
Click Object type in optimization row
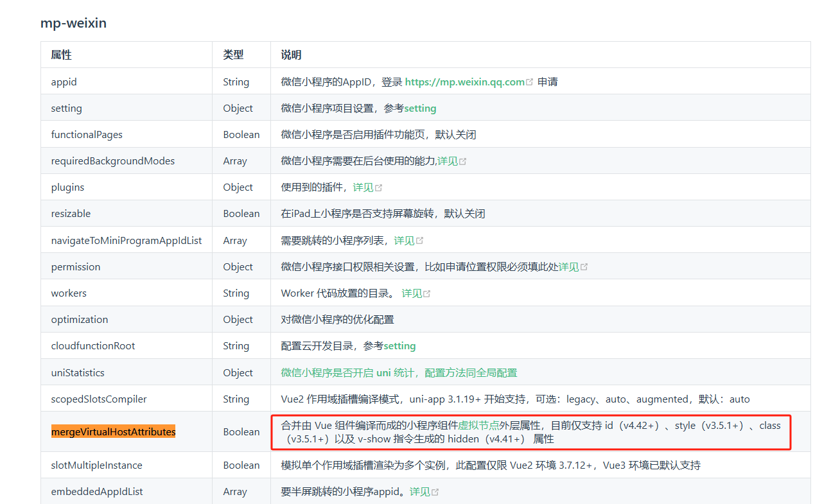(238, 319)
